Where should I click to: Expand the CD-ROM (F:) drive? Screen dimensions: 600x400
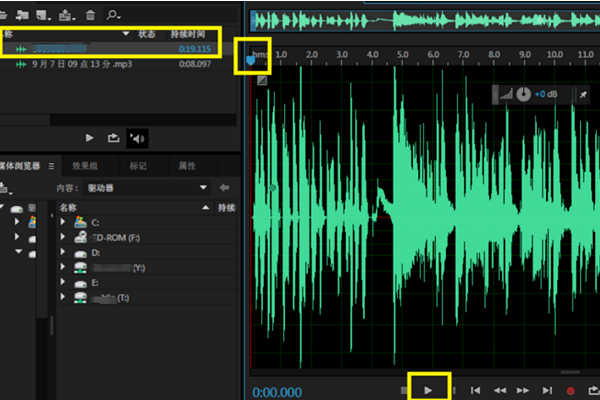[x=63, y=237]
